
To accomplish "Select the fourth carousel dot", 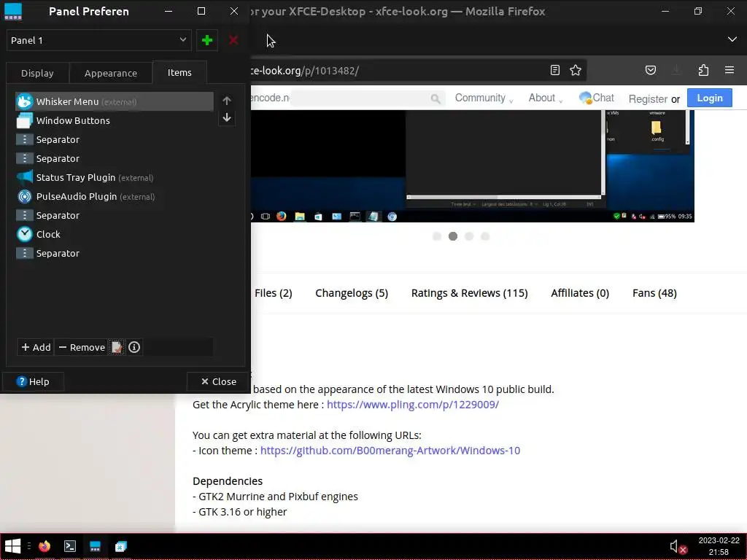I will (x=485, y=236).
